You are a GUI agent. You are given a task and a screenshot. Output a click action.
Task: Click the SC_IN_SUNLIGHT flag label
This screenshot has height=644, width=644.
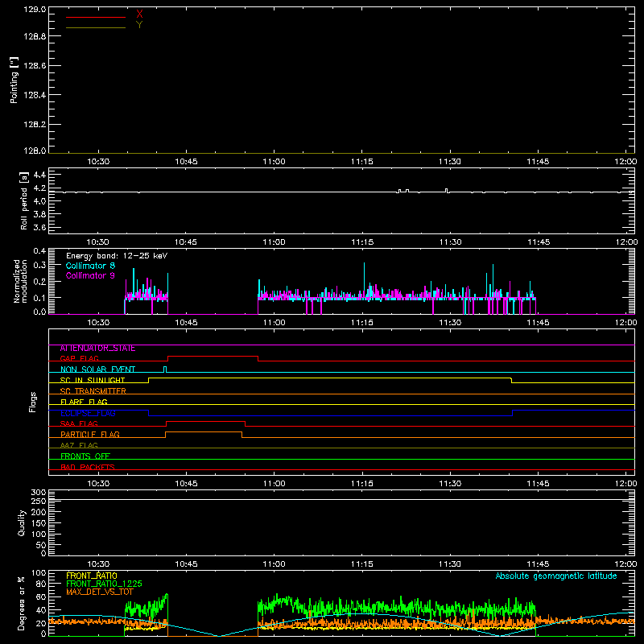pos(93,380)
